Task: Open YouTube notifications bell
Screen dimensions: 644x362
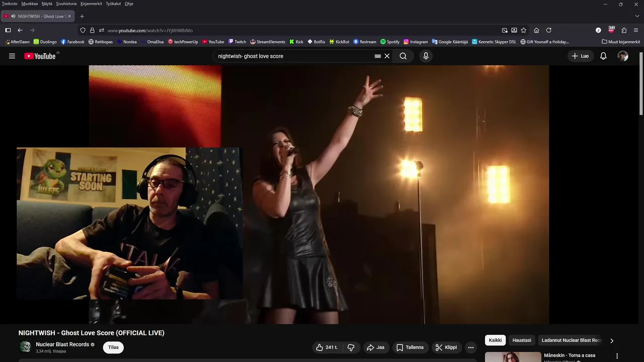Action: point(603,56)
